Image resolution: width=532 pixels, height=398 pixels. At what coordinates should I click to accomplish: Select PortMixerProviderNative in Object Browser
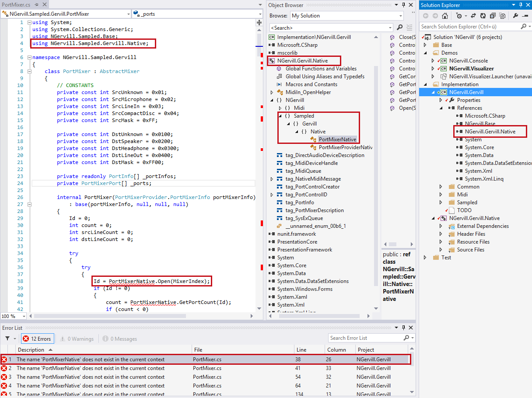[x=346, y=147]
